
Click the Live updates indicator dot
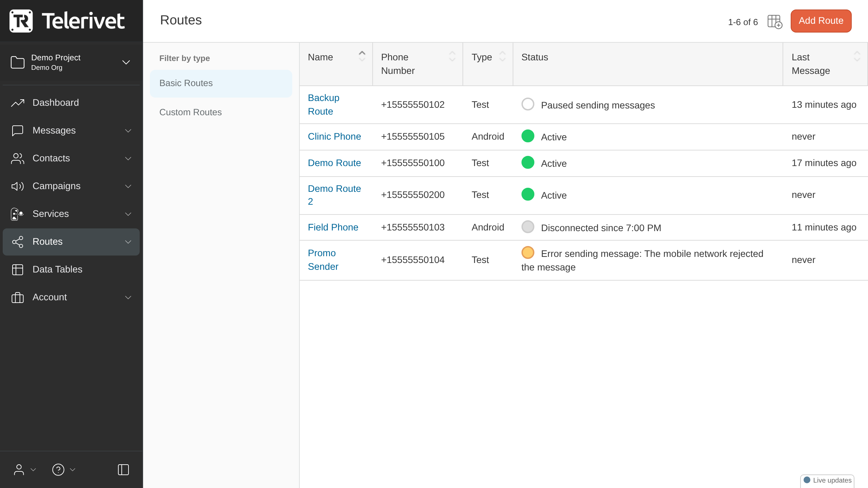807,480
